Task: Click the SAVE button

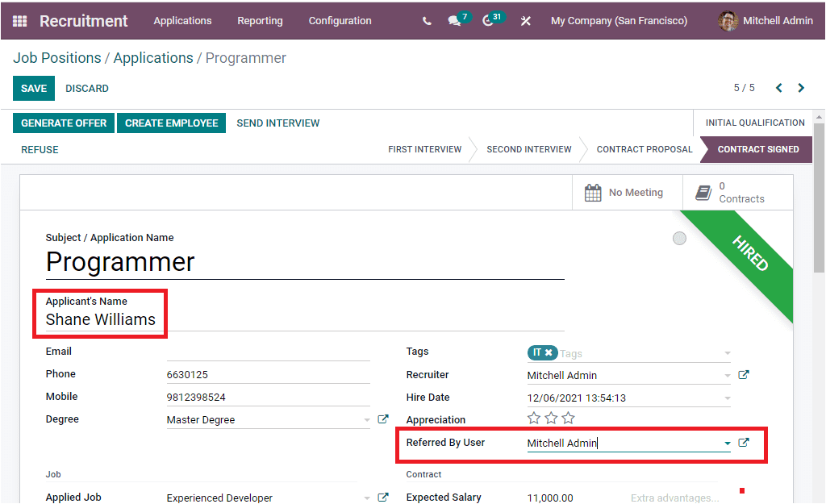Action: tap(33, 88)
